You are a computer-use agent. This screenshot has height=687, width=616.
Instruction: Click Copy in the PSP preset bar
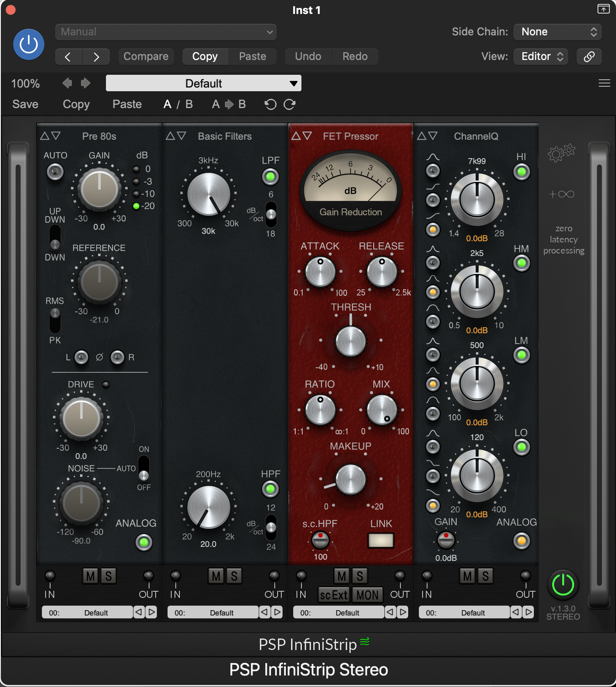pyautogui.click(x=76, y=104)
